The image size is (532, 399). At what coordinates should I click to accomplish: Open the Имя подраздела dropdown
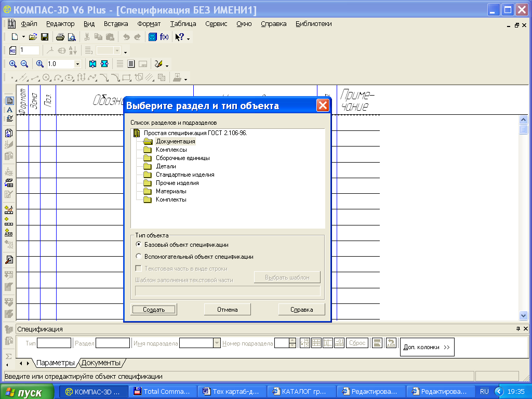click(x=217, y=343)
